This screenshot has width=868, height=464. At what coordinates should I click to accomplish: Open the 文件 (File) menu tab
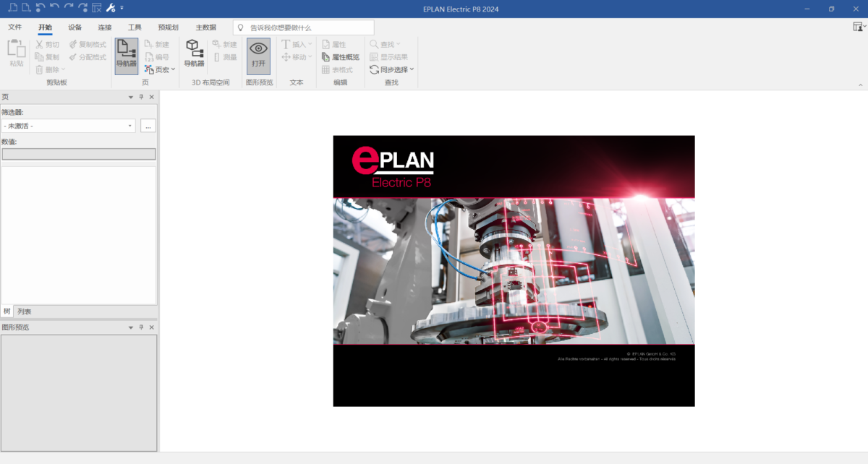14,27
